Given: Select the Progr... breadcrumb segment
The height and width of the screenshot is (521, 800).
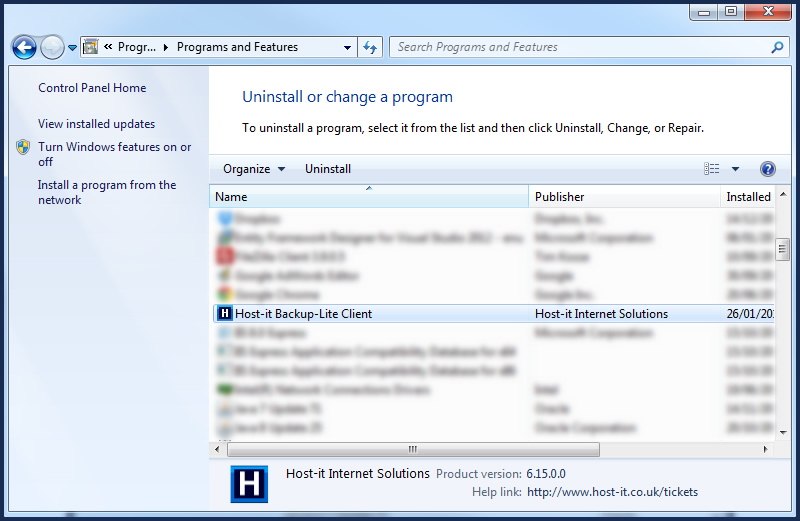Looking at the screenshot, I should tap(137, 47).
